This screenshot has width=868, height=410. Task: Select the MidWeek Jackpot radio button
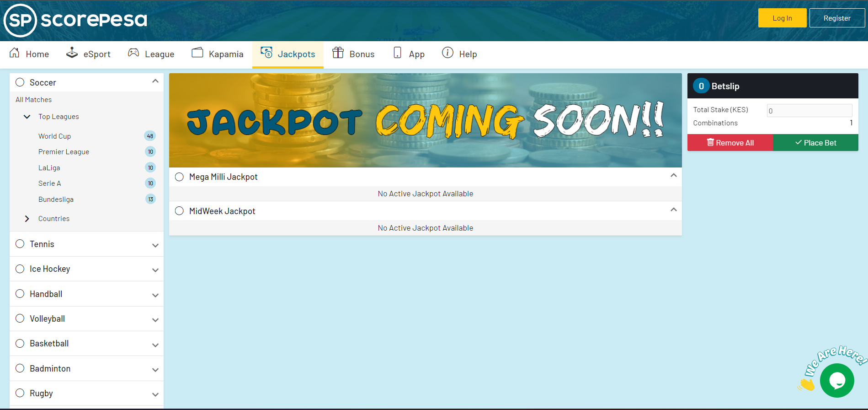(x=180, y=210)
